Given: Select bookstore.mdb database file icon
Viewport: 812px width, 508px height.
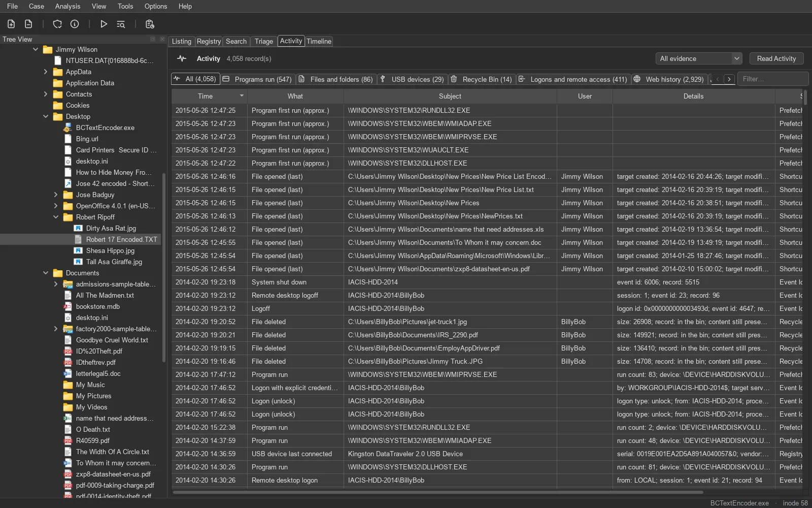Looking at the screenshot, I should coord(68,306).
